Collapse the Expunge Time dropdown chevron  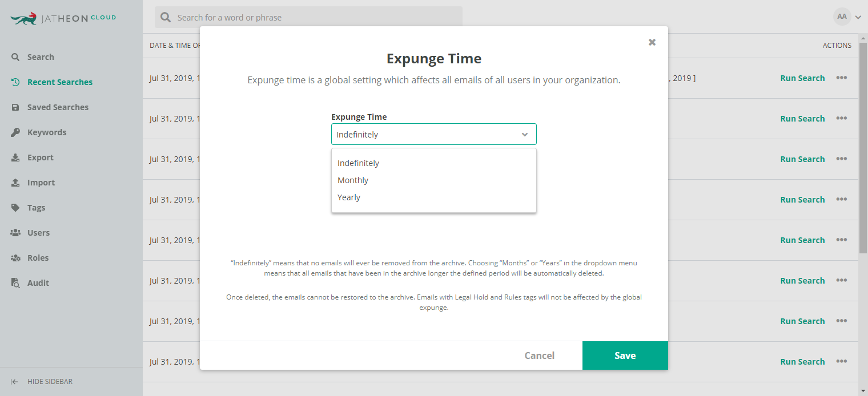tap(525, 135)
